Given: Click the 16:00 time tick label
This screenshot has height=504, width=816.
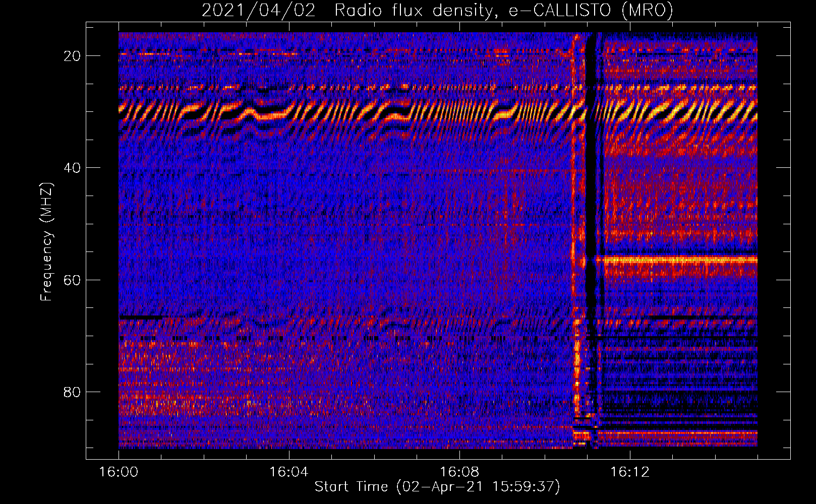Looking at the screenshot, I should pos(119,472).
